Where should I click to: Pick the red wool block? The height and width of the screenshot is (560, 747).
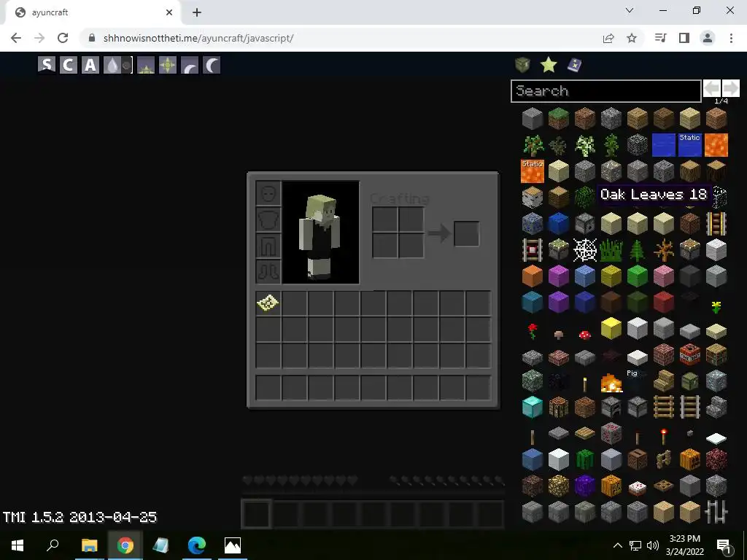point(663,302)
